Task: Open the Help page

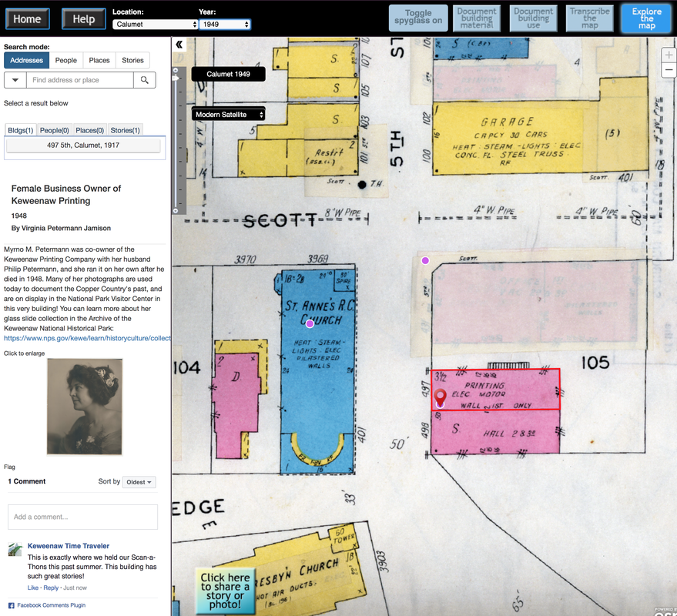Action: tap(84, 19)
